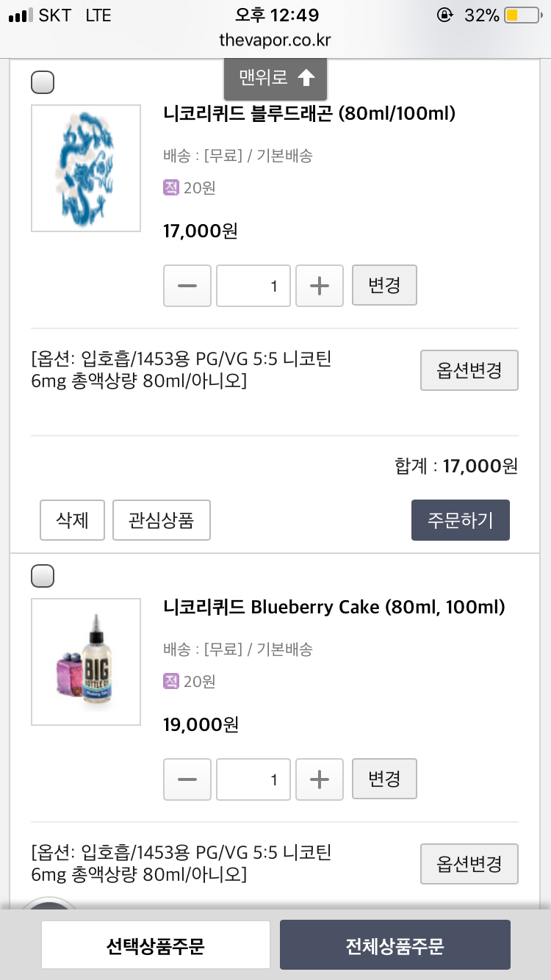
Task: Increase 블루드래곤 quantity with plus icon
Action: (x=319, y=286)
